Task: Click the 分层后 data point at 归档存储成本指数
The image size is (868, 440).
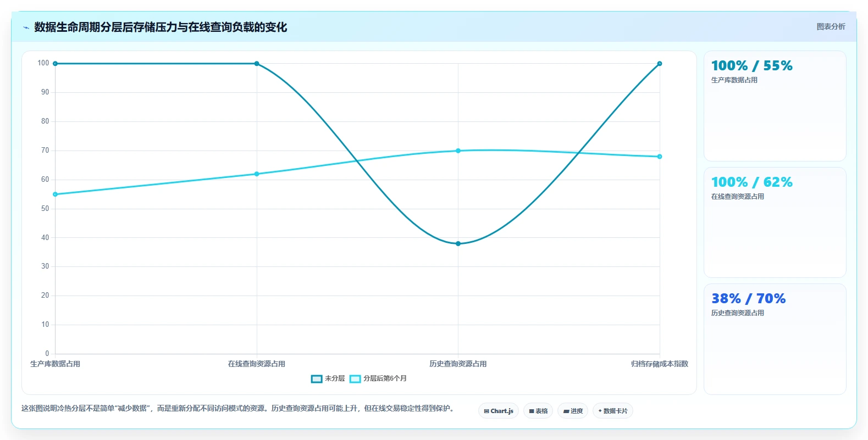Action: click(660, 157)
